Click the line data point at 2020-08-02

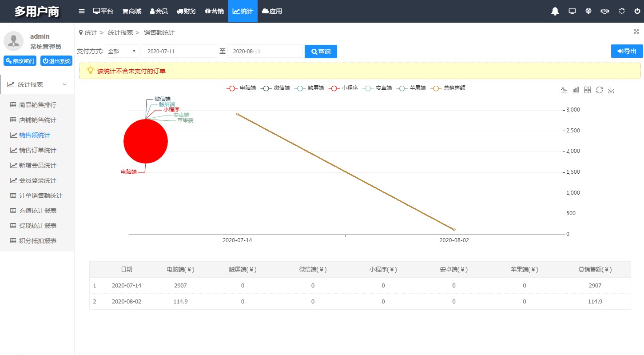coord(454,230)
